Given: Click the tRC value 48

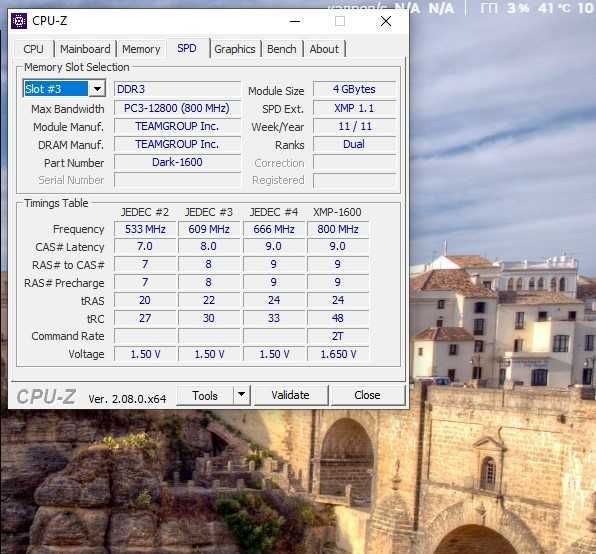Looking at the screenshot, I should [338, 318].
